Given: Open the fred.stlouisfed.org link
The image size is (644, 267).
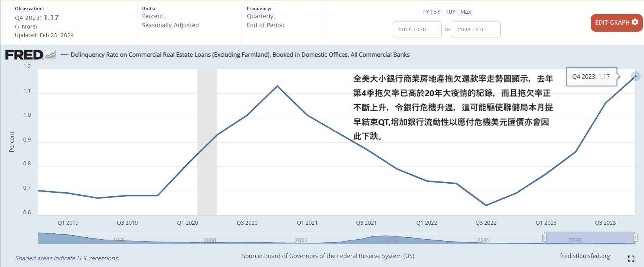Looking at the screenshot, I should click(x=585, y=256).
